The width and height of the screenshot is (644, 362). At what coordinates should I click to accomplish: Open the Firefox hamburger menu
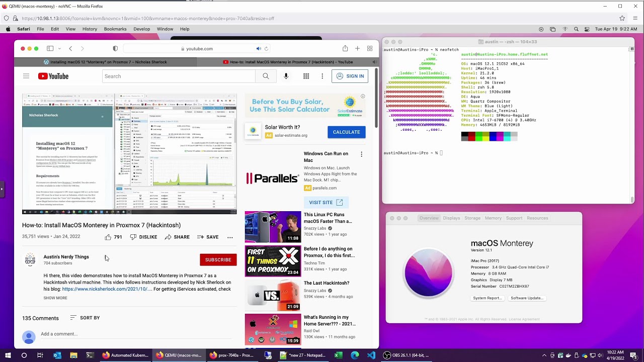(x=635, y=18)
